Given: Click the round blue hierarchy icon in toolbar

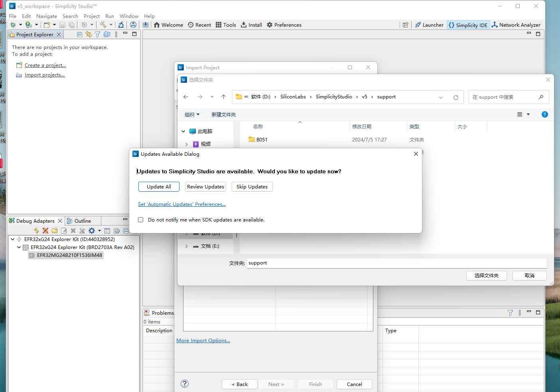Looking at the screenshot, I should tap(133, 25).
